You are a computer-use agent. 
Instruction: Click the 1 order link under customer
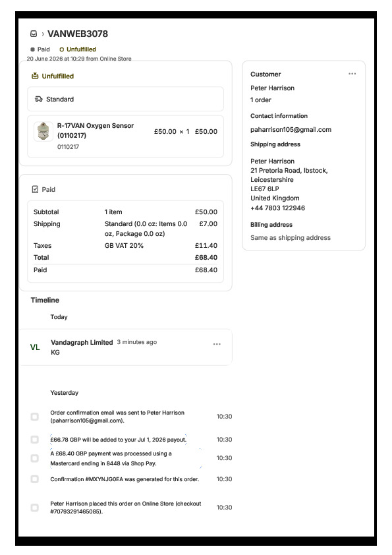260,100
